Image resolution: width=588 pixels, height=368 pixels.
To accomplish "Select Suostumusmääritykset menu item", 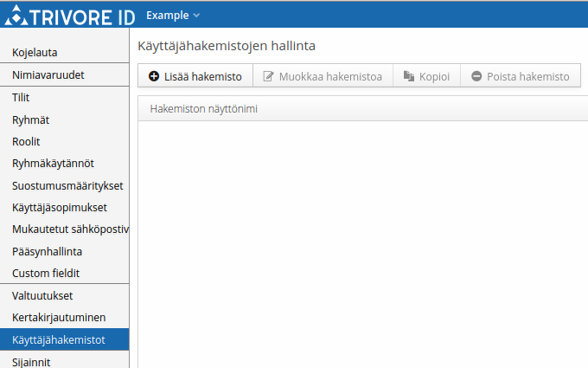I will click(67, 186).
